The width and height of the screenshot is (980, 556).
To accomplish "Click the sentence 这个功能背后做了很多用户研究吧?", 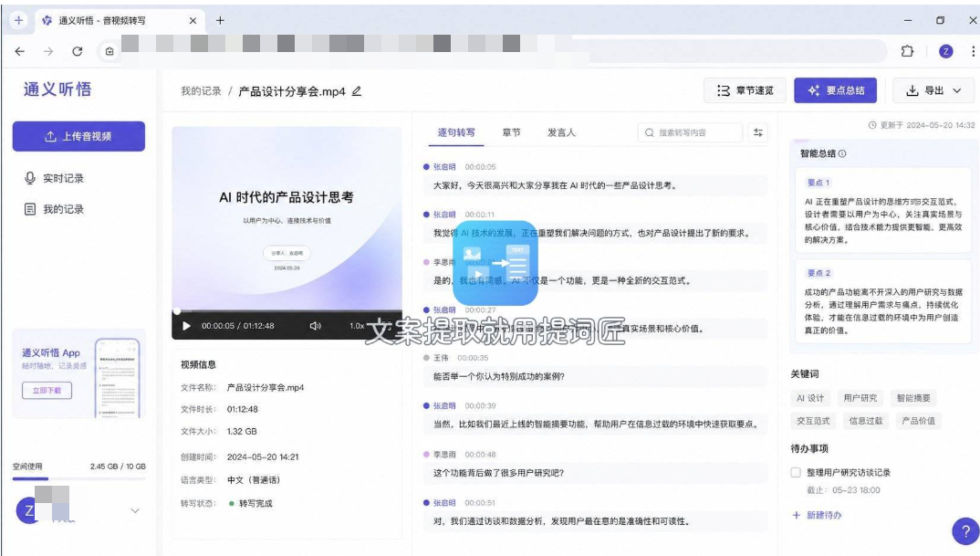I will pyautogui.click(x=499, y=473).
